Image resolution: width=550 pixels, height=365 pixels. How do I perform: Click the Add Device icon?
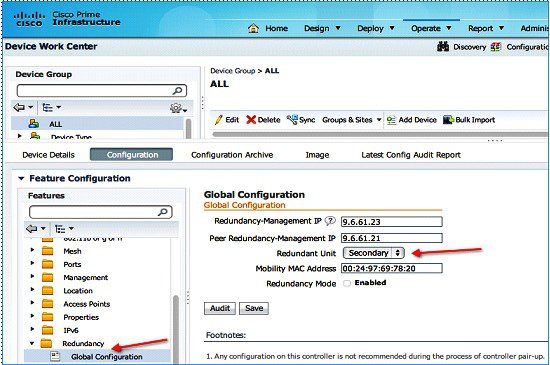tap(391, 120)
